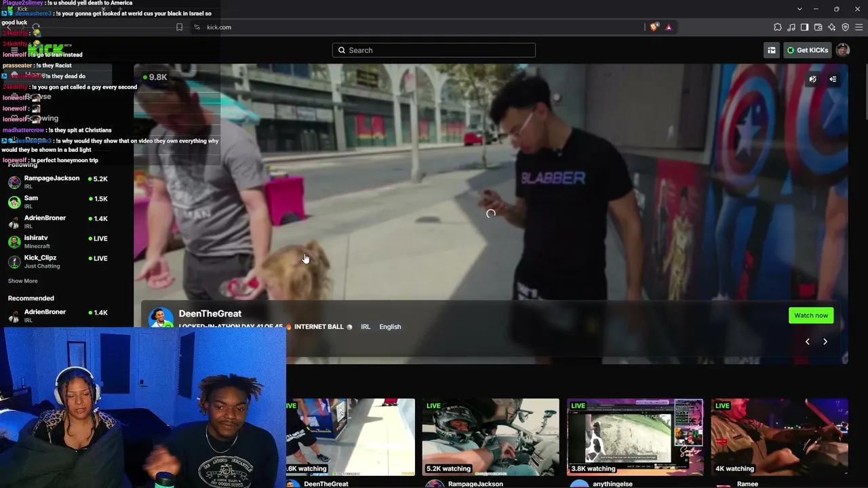
Task: Open the 5.2K watching live stream thumbnail
Action: coord(490,437)
